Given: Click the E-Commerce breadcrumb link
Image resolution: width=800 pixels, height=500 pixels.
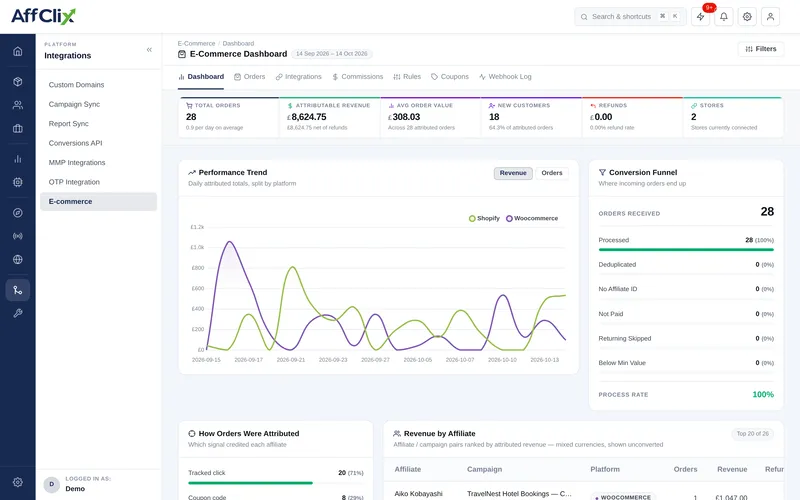Looking at the screenshot, I should tap(196, 43).
